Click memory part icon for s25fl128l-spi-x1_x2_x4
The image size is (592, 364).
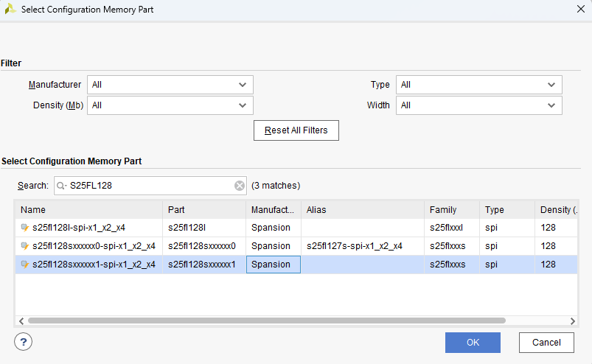pyautogui.click(x=25, y=228)
